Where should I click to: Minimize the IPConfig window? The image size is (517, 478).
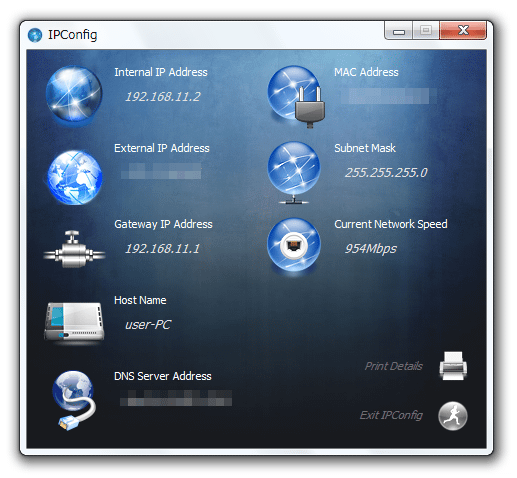coord(399,31)
